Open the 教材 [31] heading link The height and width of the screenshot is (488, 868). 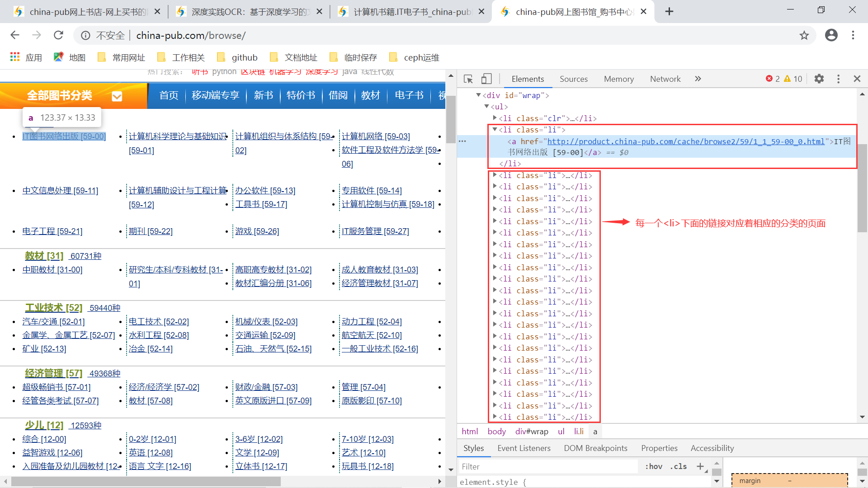44,256
